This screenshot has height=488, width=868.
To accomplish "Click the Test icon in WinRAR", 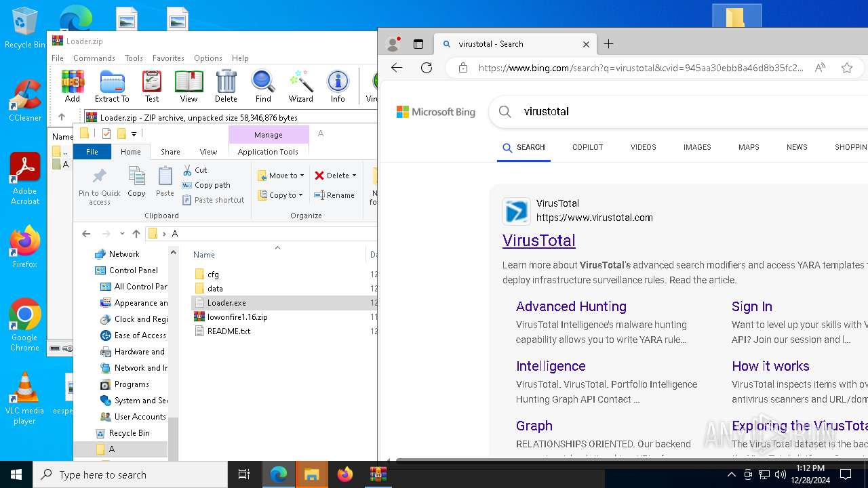I will pos(152,86).
